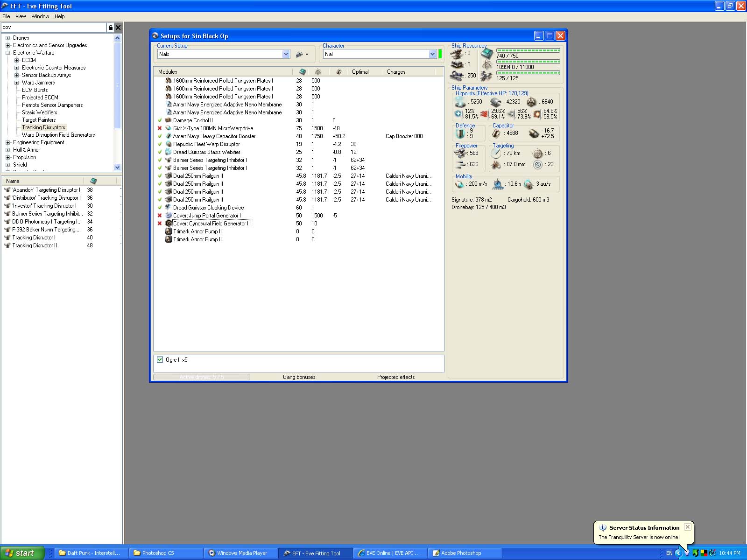Switch to Adobe Photoshop in the taskbar
747x560 pixels.
(x=465, y=553)
